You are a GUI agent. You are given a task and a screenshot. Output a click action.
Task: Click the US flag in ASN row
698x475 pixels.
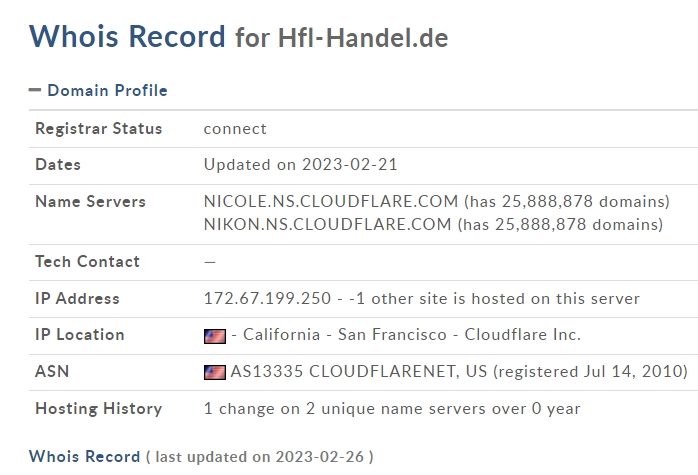tap(215, 372)
